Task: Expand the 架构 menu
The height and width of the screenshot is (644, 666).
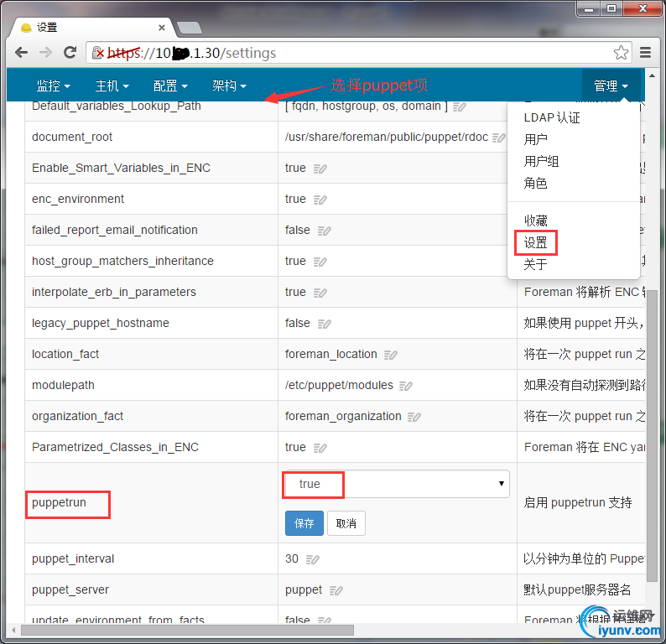Action: tap(229, 86)
